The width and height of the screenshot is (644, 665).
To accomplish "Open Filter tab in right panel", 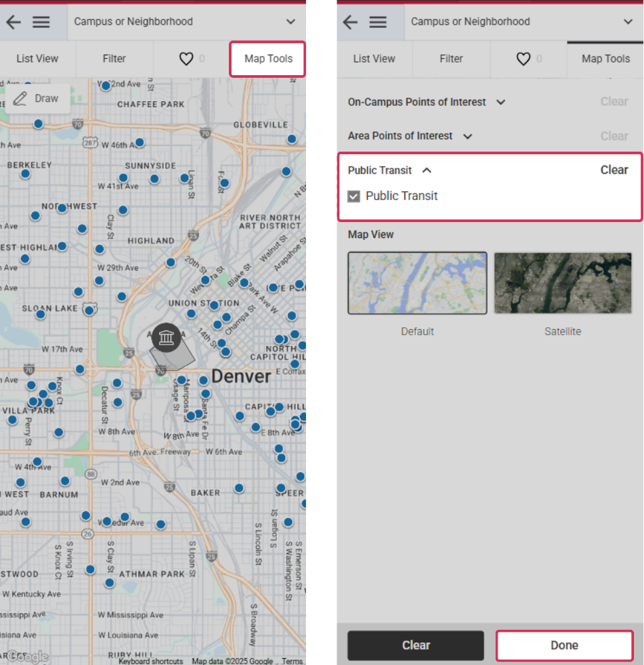I will [451, 59].
